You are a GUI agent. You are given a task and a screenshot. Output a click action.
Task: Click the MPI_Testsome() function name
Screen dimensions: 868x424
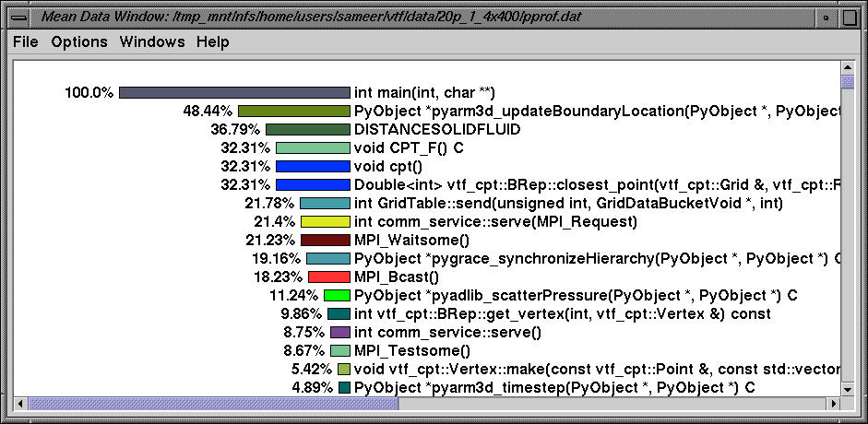411,350
